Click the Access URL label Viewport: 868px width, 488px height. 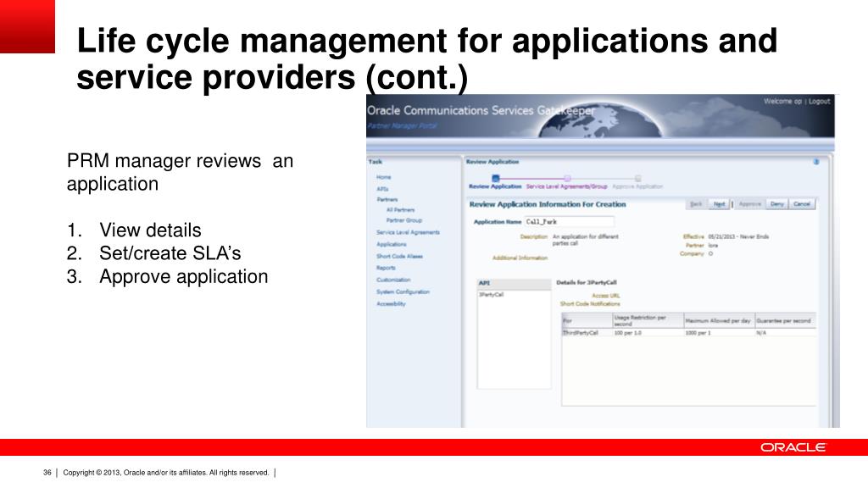(606, 296)
